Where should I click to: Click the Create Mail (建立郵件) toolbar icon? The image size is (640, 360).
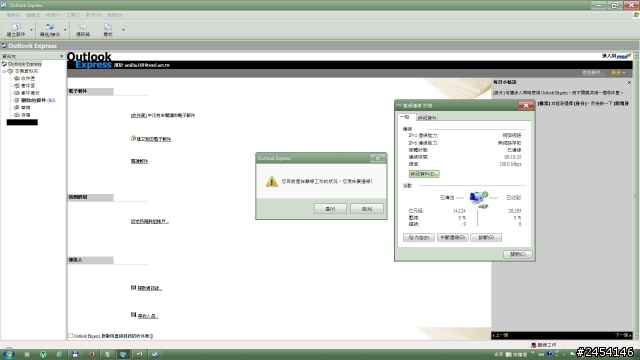16,30
